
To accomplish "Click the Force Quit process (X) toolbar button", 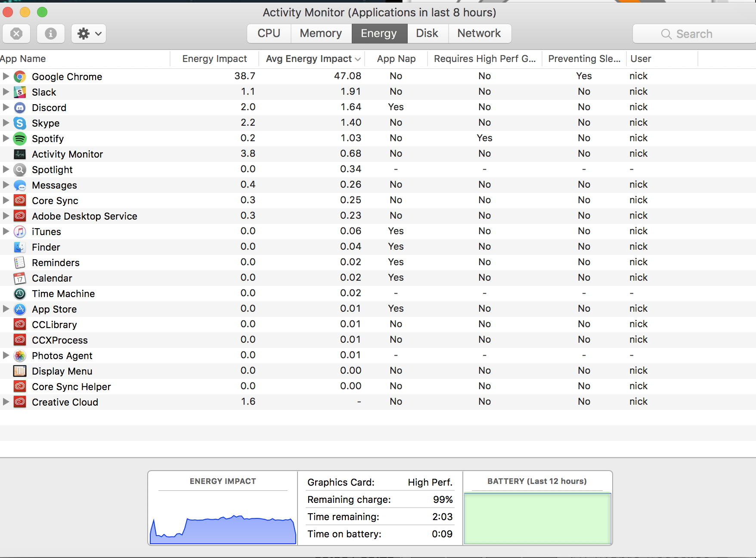I will pos(16,34).
